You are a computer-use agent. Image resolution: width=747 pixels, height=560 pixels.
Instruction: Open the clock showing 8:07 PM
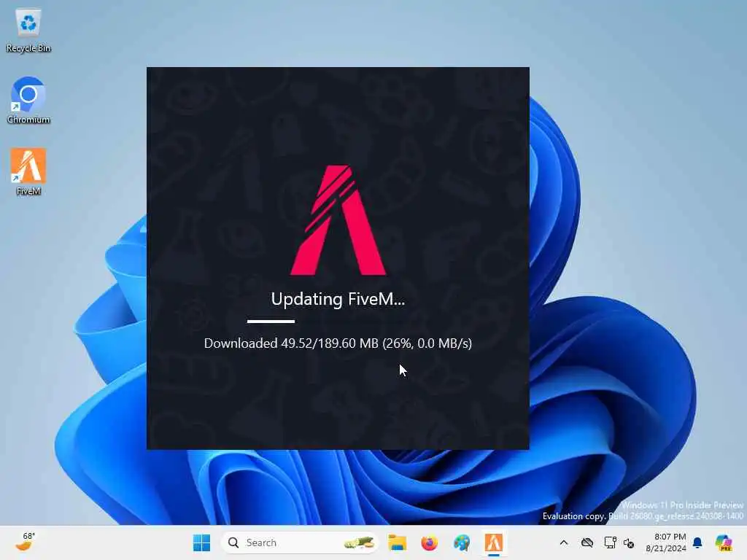[x=666, y=542]
